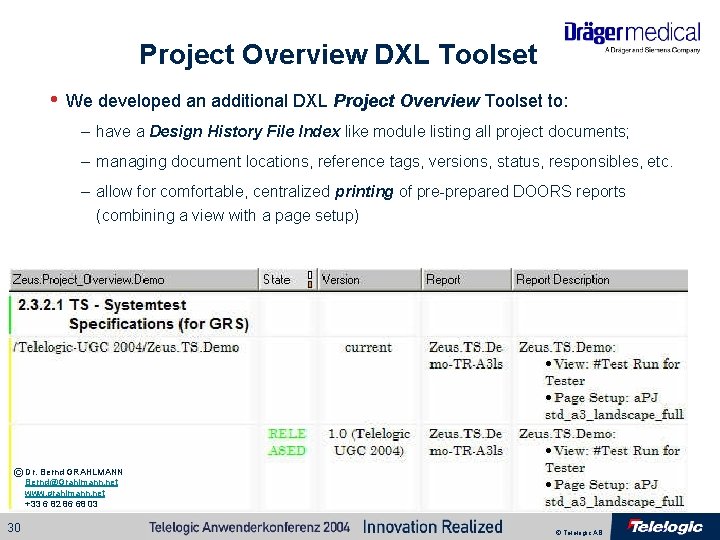This screenshot has width=720, height=540.
Task: Click the Dräger medical logo
Action: point(632,37)
